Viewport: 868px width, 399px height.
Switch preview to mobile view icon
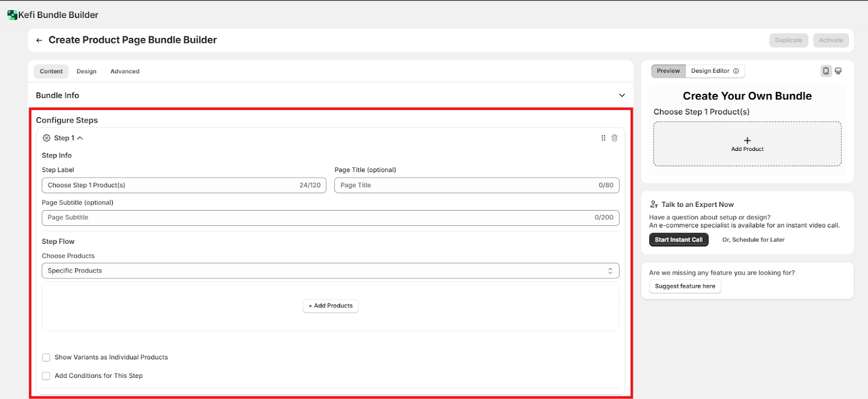[x=826, y=71]
